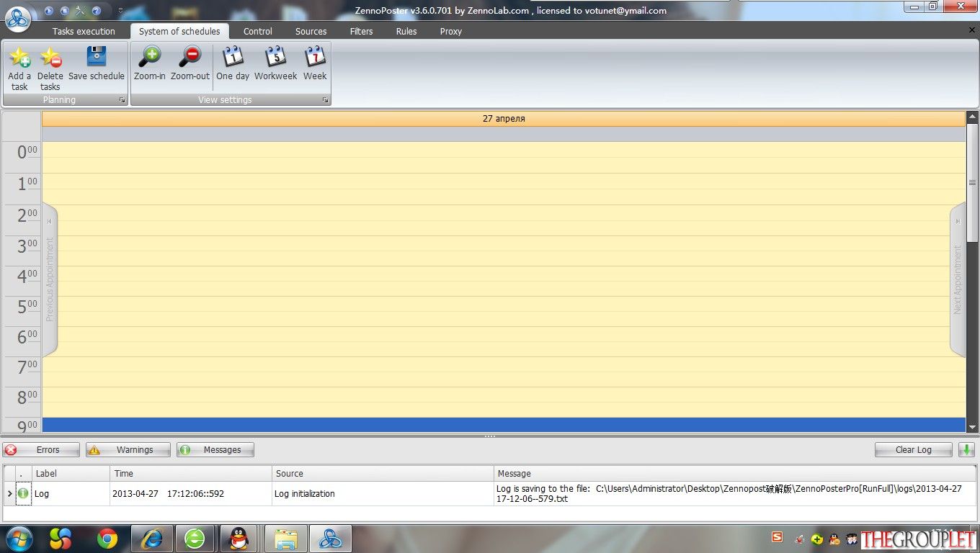The image size is (980, 553).
Task: Go to Next Appointment side handle
Action: (958, 279)
